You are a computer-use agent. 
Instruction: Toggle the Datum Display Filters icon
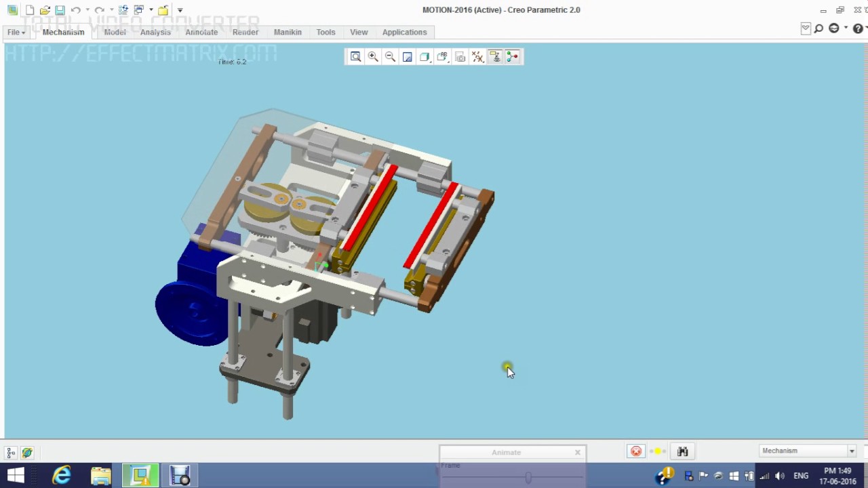coord(477,57)
